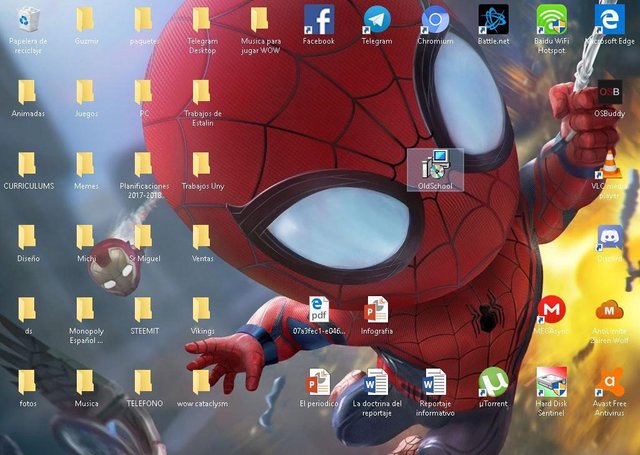
Task: Select the Papelera de reciclaje icon
Action: [28, 20]
